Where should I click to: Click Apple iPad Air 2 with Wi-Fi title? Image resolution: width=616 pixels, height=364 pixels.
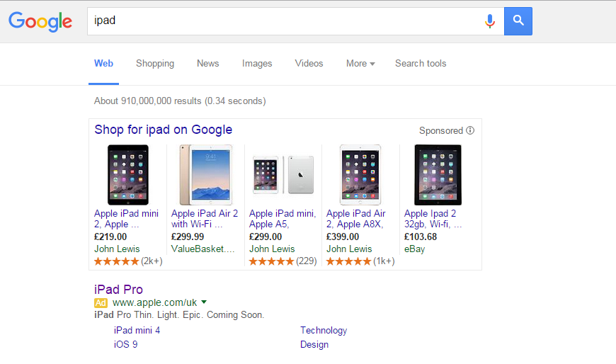pyautogui.click(x=205, y=219)
